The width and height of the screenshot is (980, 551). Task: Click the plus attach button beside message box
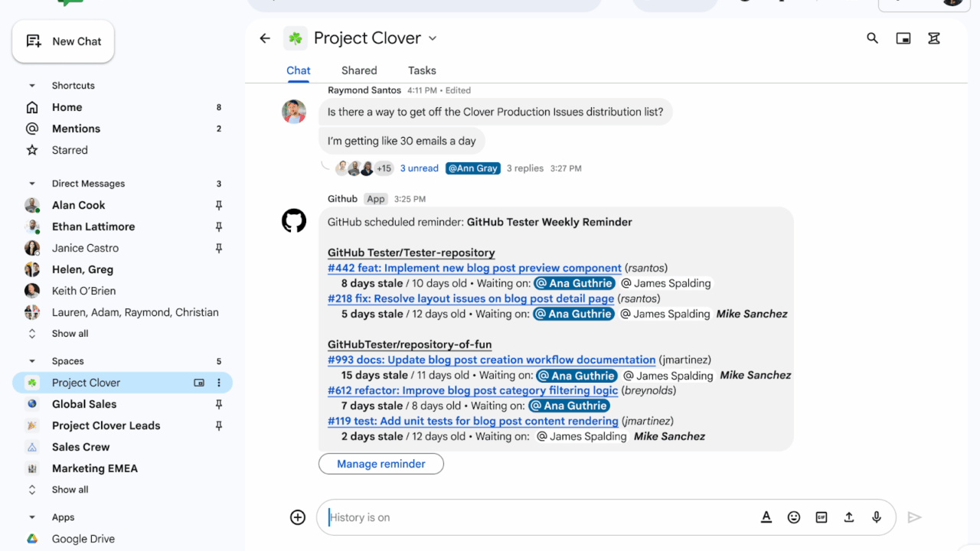298,517
